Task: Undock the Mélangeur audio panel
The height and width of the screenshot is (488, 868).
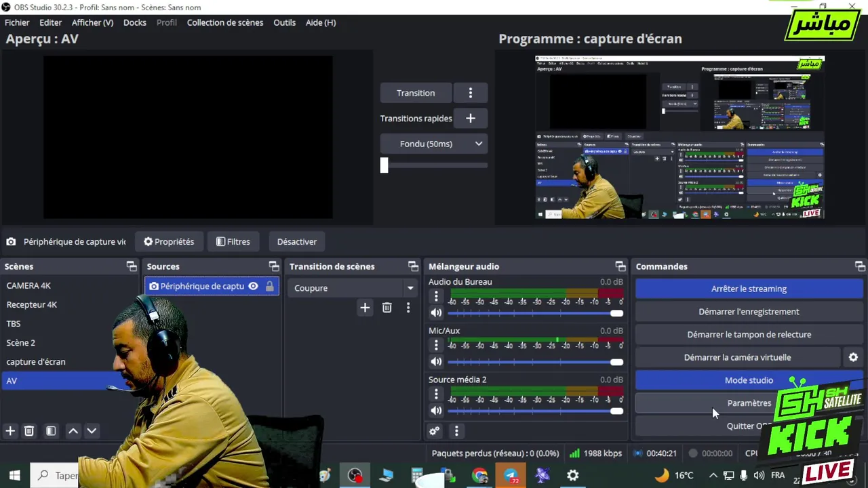Action: coord(620,266)
